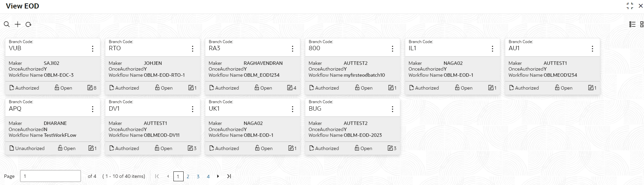Click the search magnifier icon

tap(6, 24)
